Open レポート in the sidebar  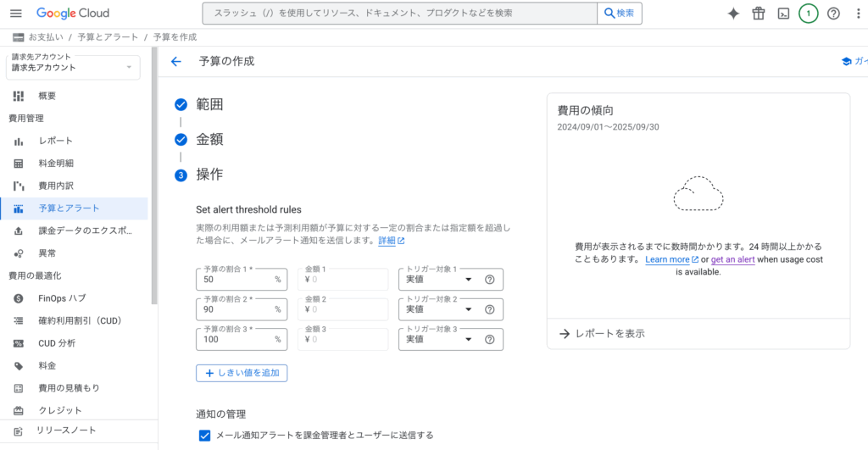click(56, 141)
